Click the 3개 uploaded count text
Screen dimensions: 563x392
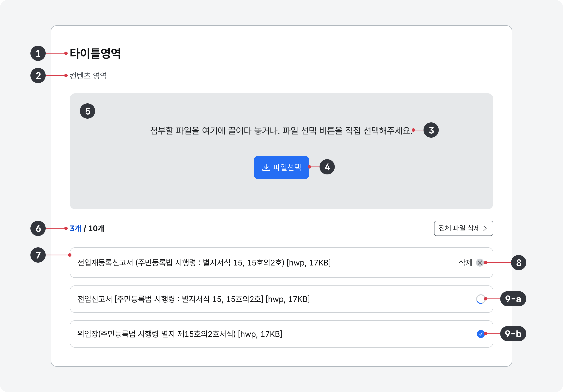75,228
